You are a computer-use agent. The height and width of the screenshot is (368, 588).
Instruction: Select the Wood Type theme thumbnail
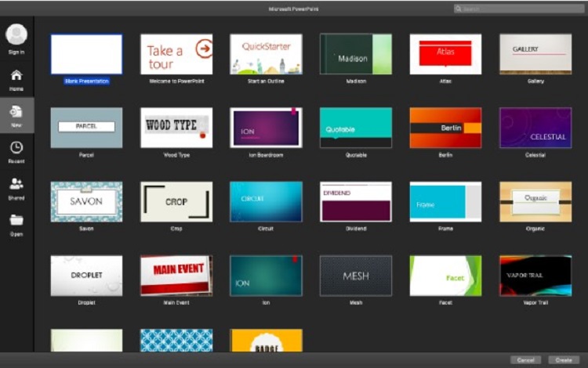(176, 128)
